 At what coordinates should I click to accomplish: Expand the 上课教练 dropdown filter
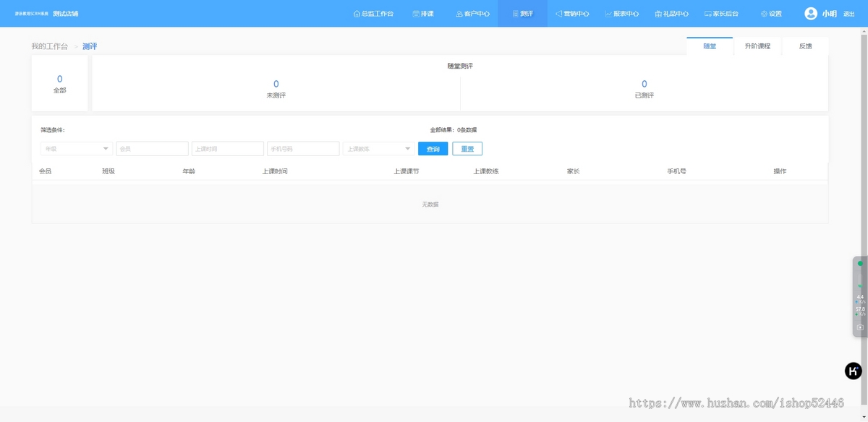(378, 149)
